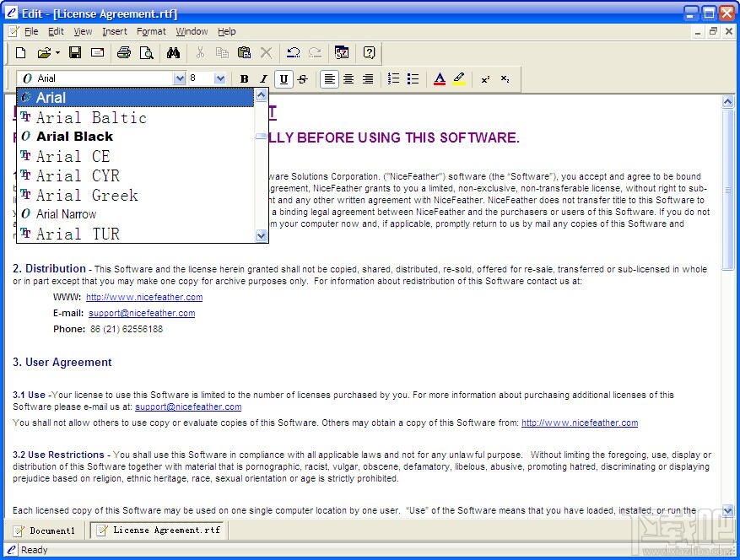The width and height of the screenshot is (740, 560).
Task: Collapse the font name dropdown arrow
Action: tap(180, 78)
